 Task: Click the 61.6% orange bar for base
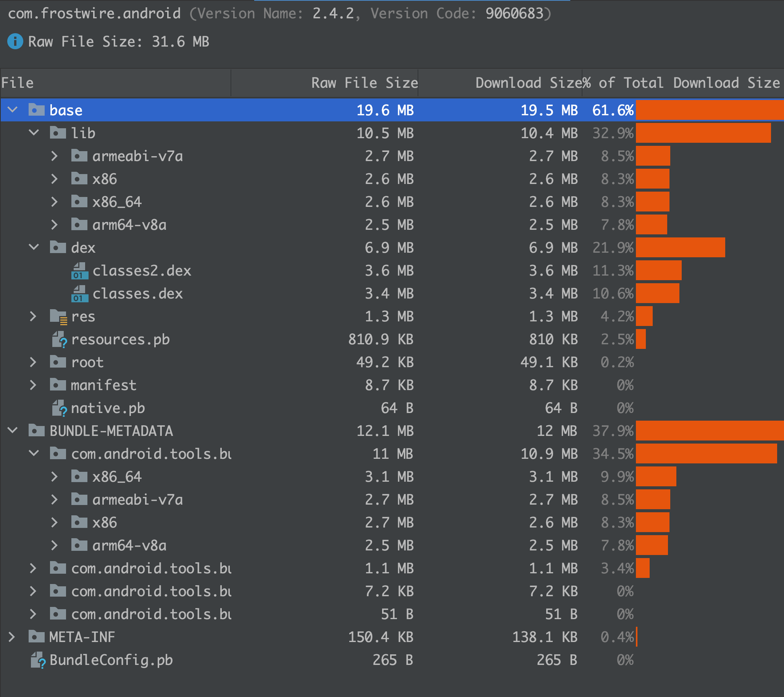click(x=710, y=110)
